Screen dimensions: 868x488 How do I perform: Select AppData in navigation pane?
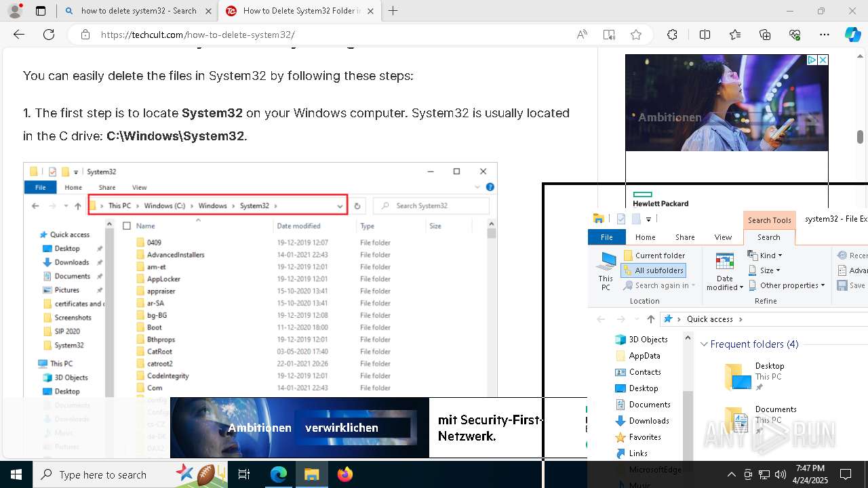637,355
